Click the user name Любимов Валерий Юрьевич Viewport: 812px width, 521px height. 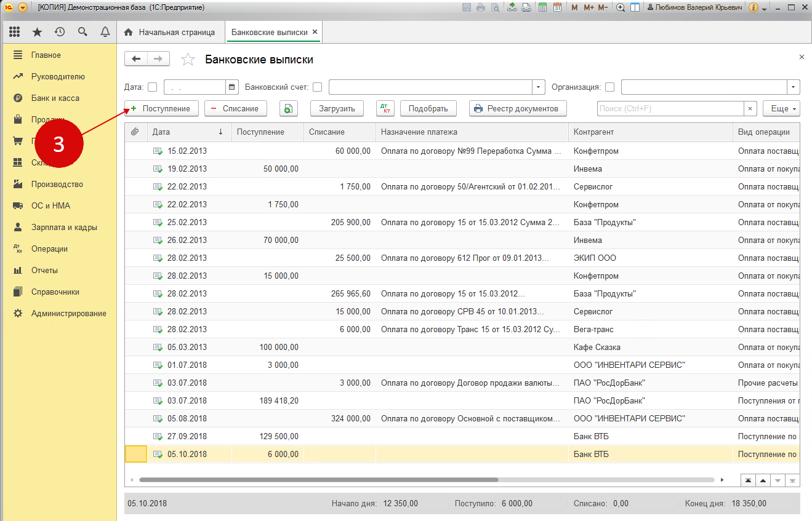point(694,7)
